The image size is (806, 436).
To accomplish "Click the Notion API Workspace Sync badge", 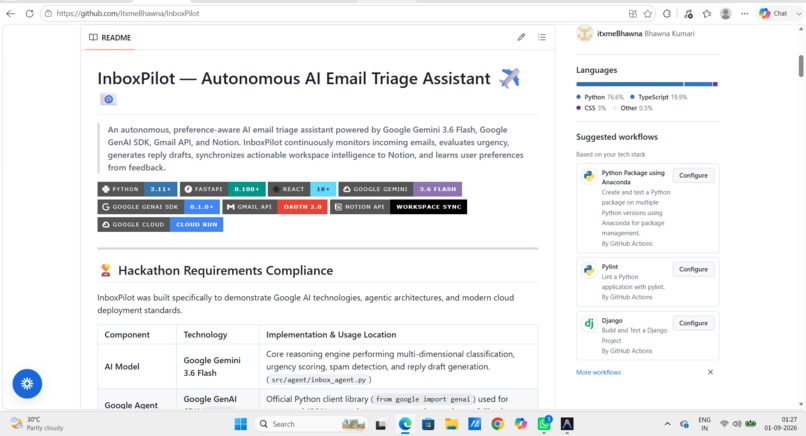I will (398, 207).
